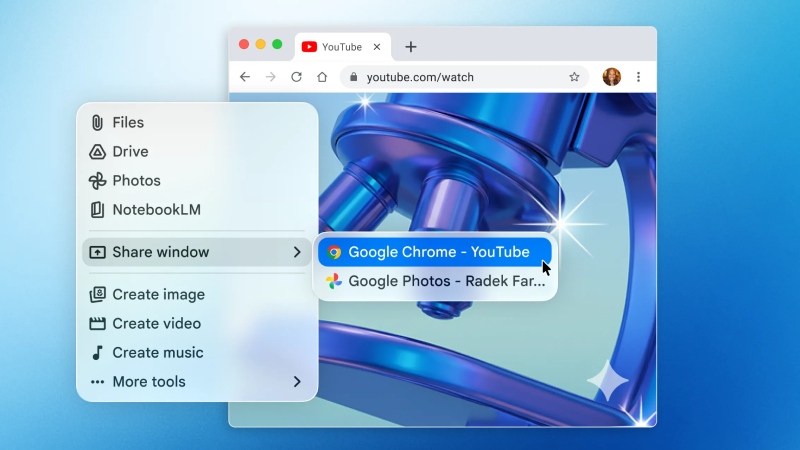
Task: Open the home page via house icon
Action: coord(322,77)
